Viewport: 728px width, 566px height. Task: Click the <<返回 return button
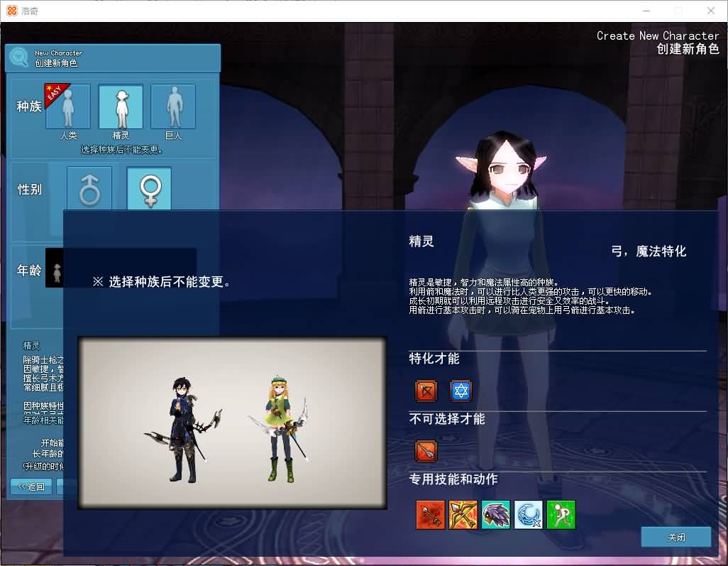(30, 486)
